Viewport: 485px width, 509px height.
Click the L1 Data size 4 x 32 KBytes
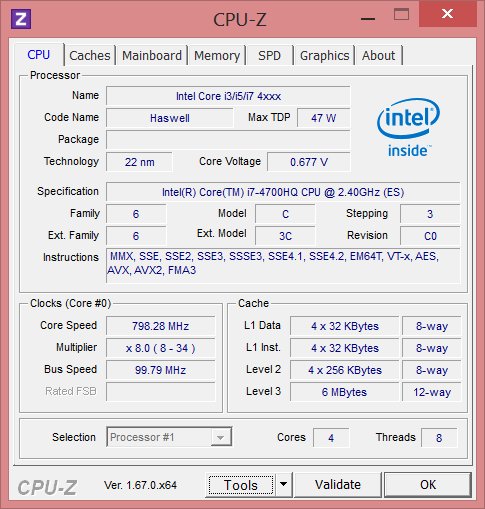pyautogui.click(x=345, y=326)
